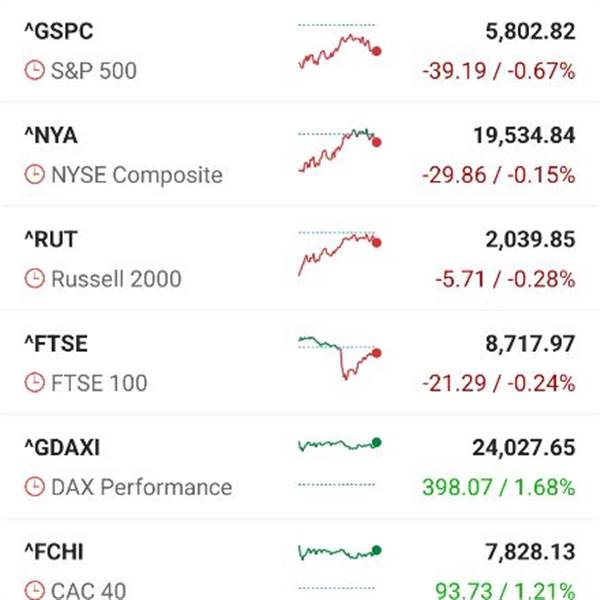600x600 pixels.
Task: Select the ^RUT ticker symbol
Action: coord(51,240)
